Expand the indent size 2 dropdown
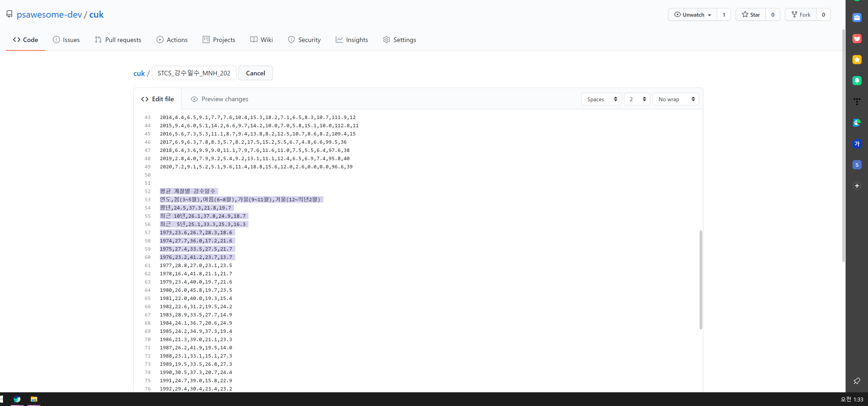Image resolution: width=868 pixels, height=406 pixels. coord(636,99)
